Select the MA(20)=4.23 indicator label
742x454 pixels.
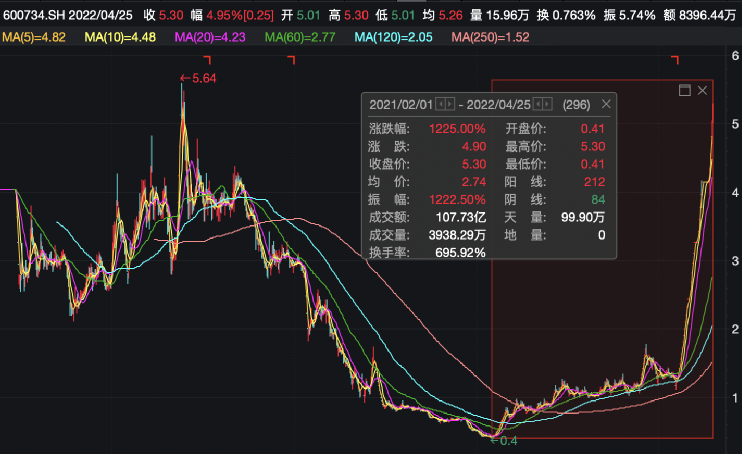pos(210,37)
